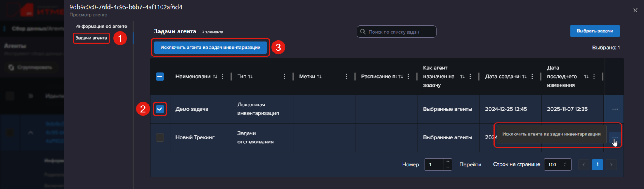Image resolution: width=644 pixels, height=189 pixels.
Task: Click page 1 pagination button
Action: [x=597, y=164]
